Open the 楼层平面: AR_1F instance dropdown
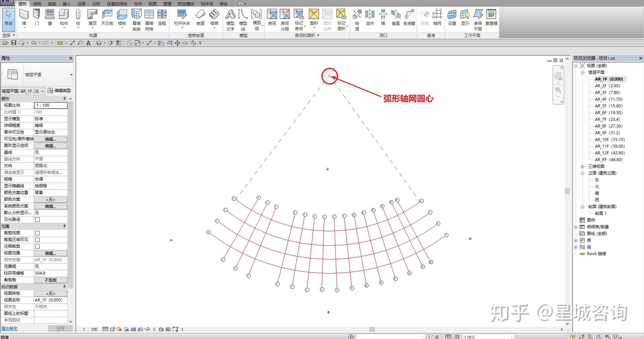The height and width of the screenshot is (339, 644). (x=23, y=91)
